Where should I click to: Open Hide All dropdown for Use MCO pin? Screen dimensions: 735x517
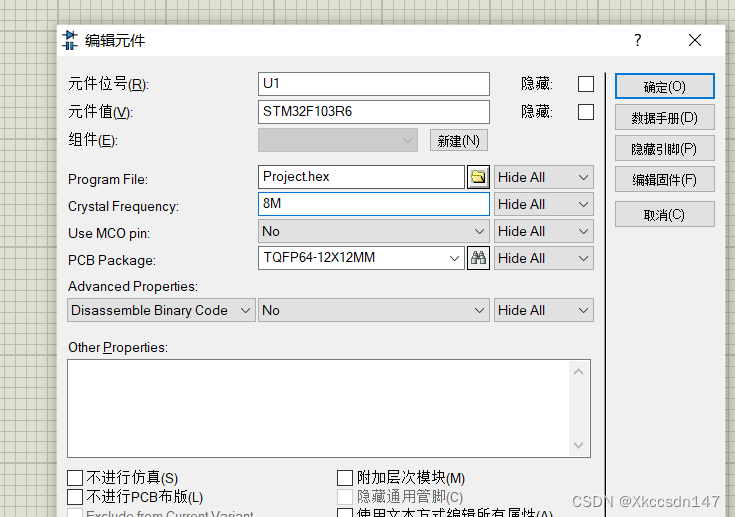pos(544,231)
